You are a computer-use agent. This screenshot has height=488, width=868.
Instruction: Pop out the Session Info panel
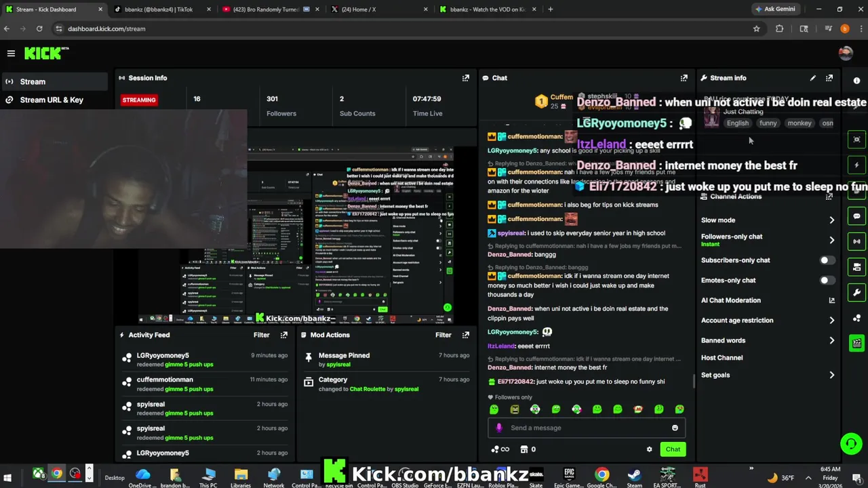coord(465,78)
